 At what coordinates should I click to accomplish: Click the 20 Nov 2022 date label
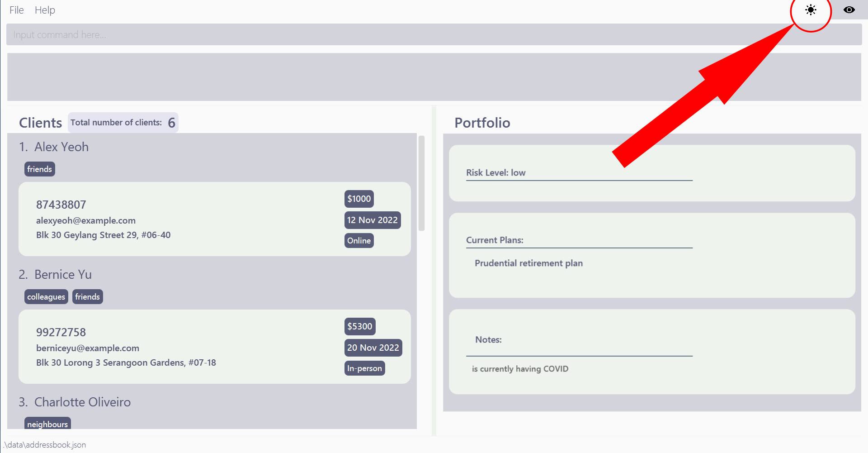pos(373,348)
